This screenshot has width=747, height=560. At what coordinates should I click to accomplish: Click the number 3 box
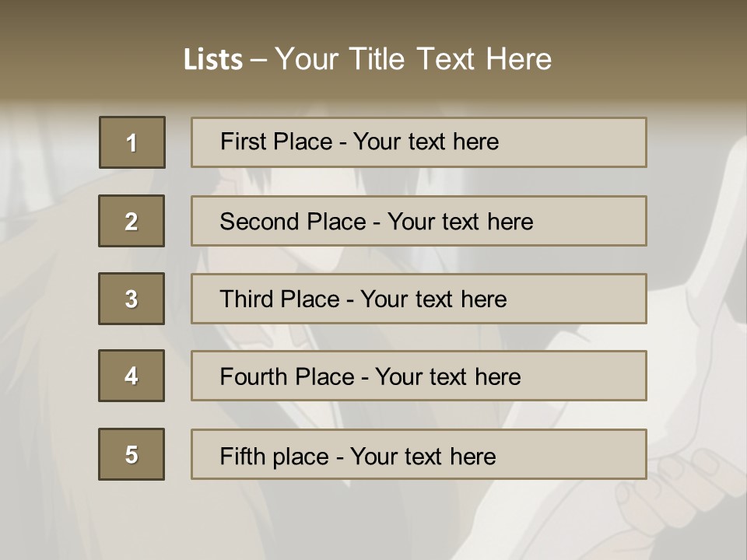point(132,299)
